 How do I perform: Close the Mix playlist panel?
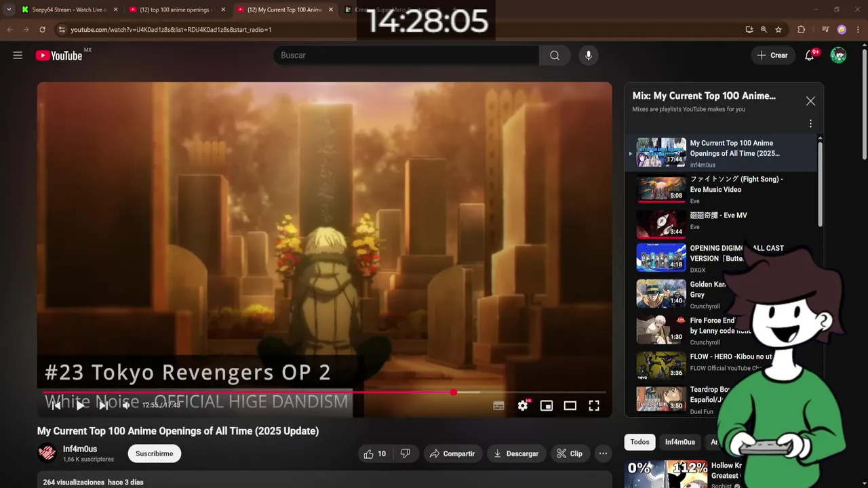pos(810,101)
